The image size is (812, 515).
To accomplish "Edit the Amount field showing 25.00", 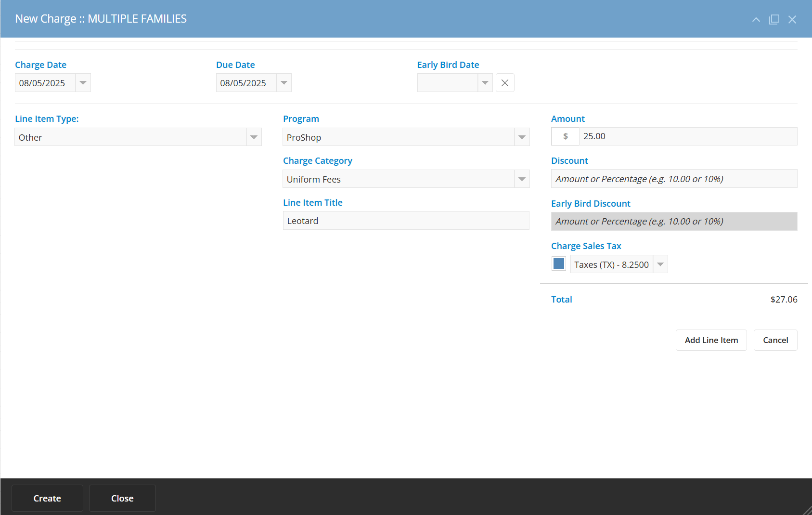I will point(674,136).
